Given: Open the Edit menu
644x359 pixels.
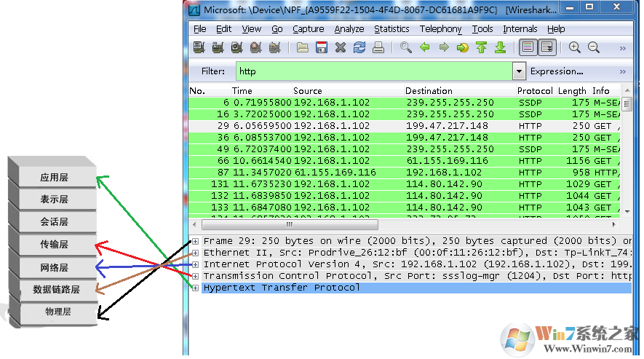Looking at the screenshot, I should (x=224, y=29).
